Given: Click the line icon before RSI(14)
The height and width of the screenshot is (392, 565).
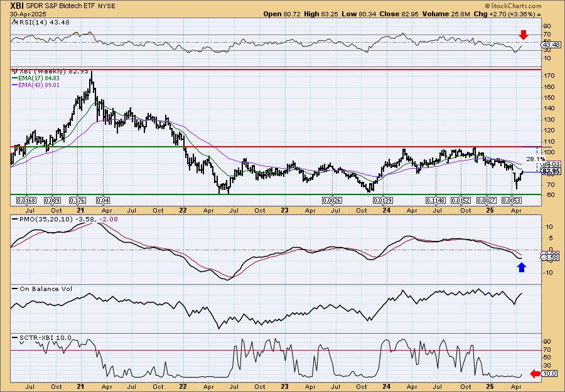Looking at the screenshot, I should tap(14, 23).
